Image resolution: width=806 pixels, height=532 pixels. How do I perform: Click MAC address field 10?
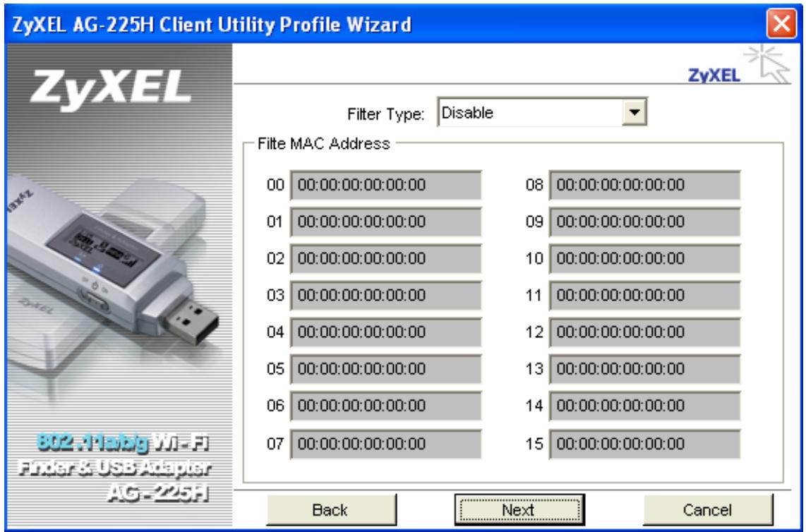click(645, 258)
